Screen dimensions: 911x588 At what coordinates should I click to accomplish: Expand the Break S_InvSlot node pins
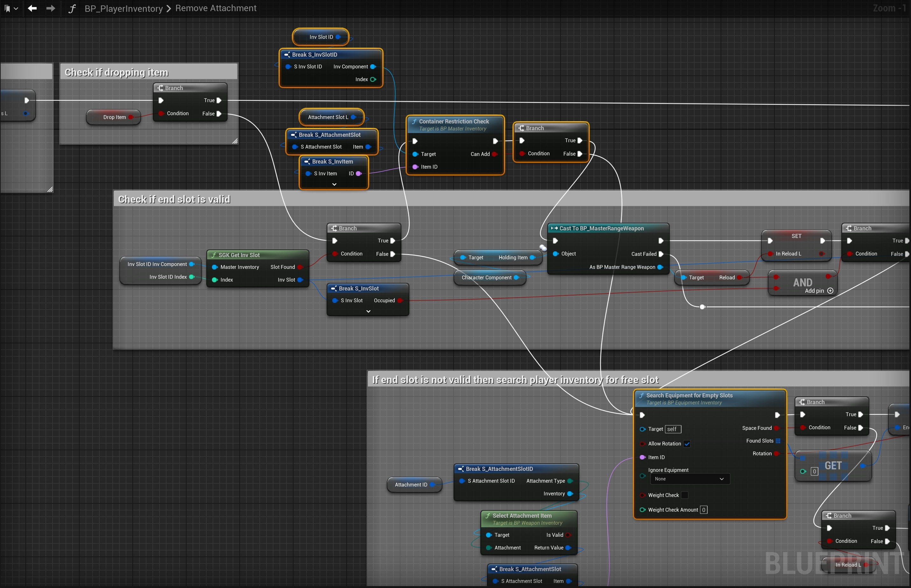(x=368, y=311)
